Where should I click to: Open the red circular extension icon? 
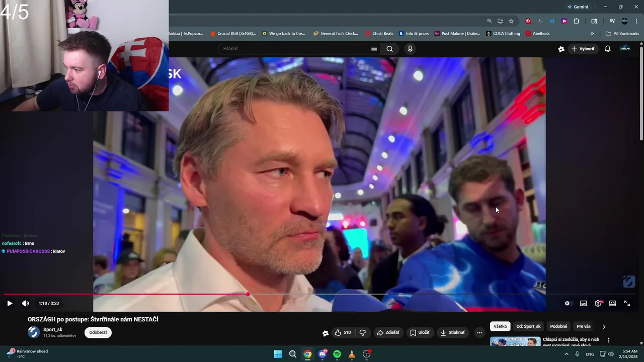coord(528,21)
